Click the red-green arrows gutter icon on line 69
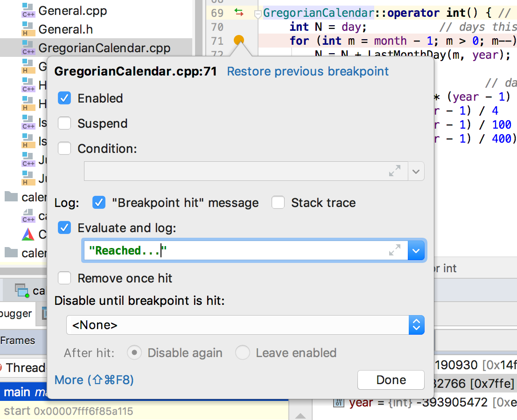517x420 pixels. [239, 13]
